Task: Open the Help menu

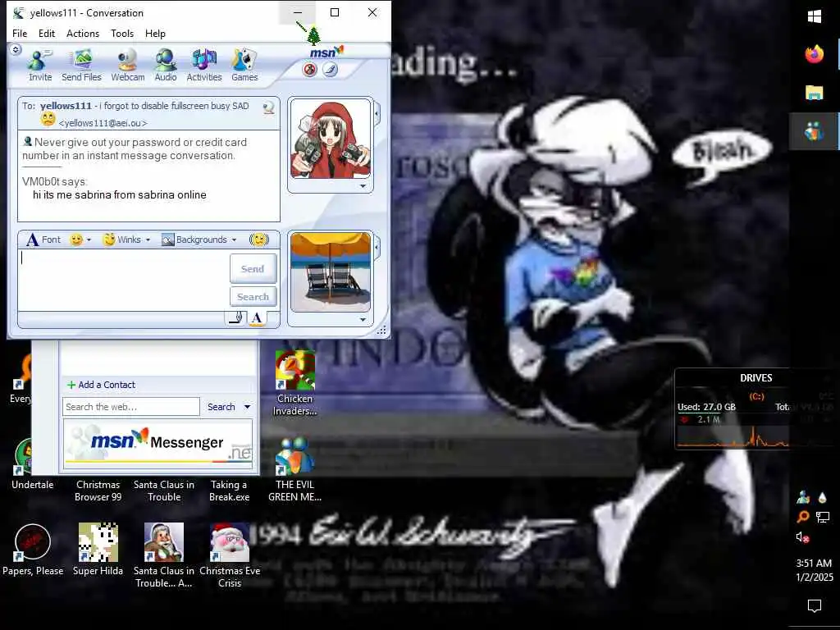Action: pos(155,33)
